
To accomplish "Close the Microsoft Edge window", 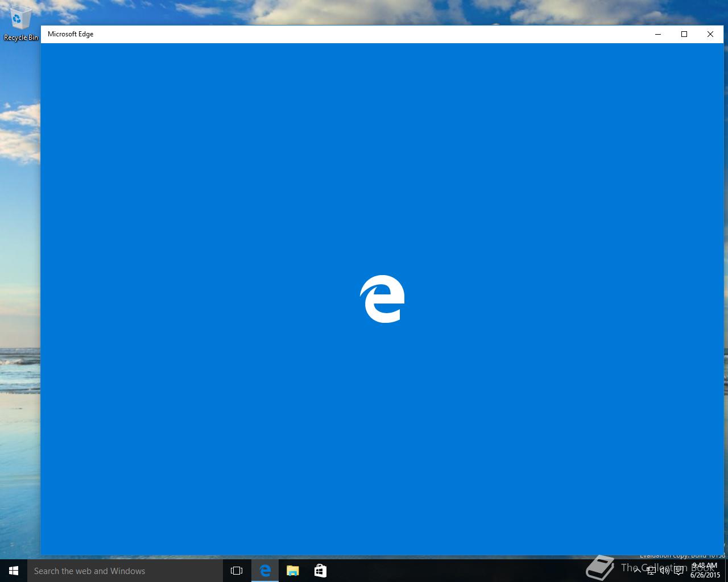I will [710, 34].
